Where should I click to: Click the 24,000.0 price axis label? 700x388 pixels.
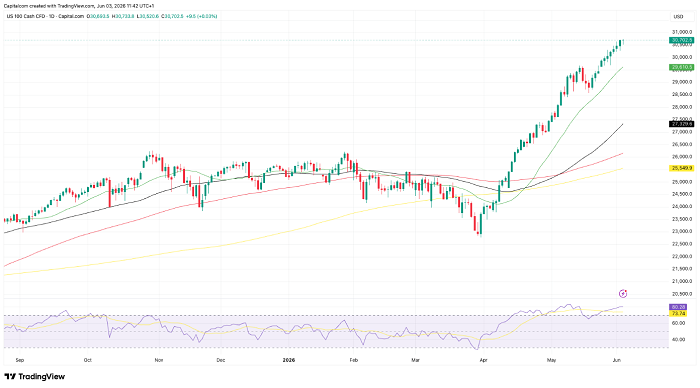point(682,206)
